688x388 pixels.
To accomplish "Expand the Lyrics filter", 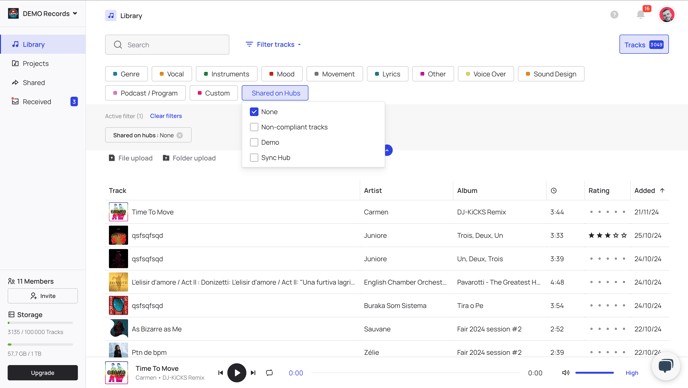I will pos(387,74).
